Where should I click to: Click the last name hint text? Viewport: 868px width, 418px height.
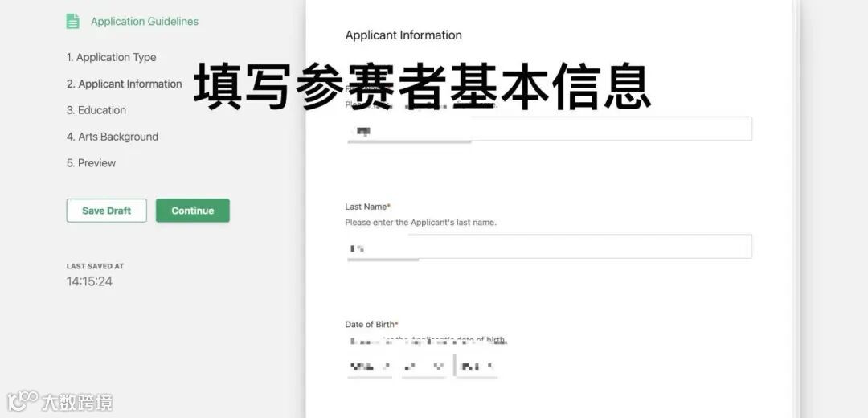(420, 223)
